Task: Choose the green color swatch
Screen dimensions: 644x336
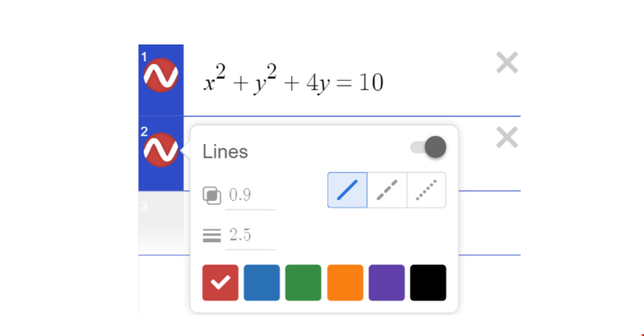Action: 303,282
